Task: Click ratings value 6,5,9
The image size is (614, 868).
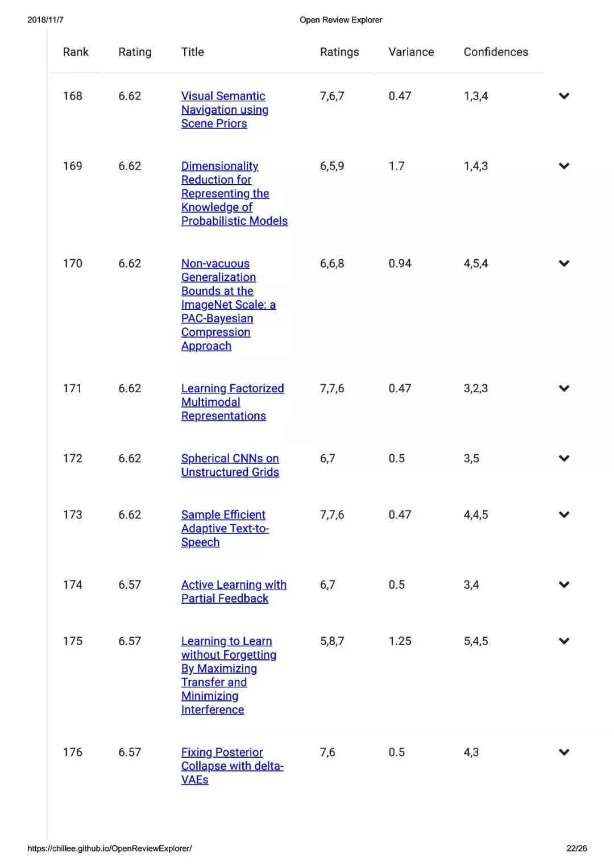Action: click(332, 166)
